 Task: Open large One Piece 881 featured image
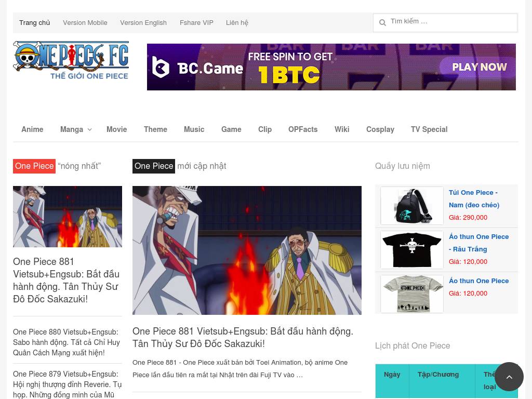click(x=247, y=250)
